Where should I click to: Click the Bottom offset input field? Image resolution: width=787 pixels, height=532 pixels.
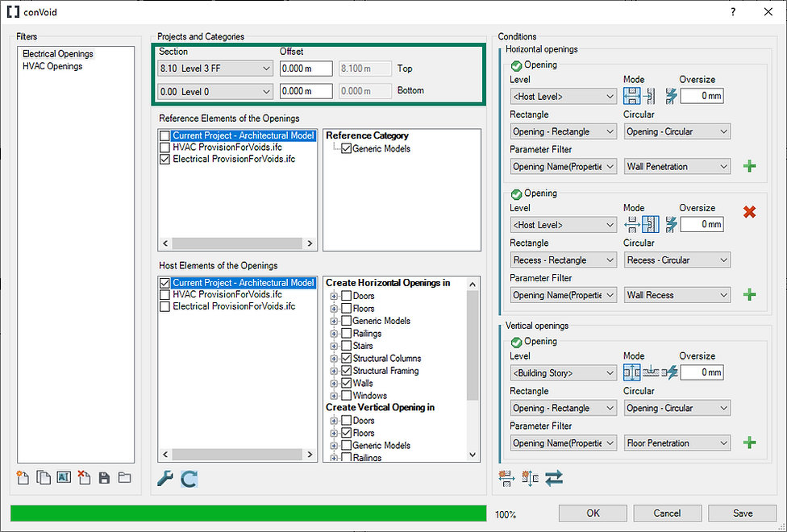[x=306, y=91]
